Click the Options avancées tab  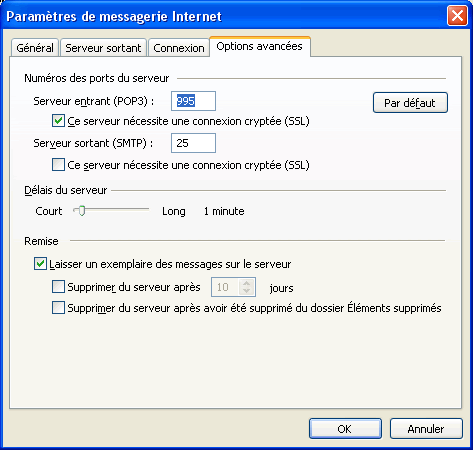(260, 46)
